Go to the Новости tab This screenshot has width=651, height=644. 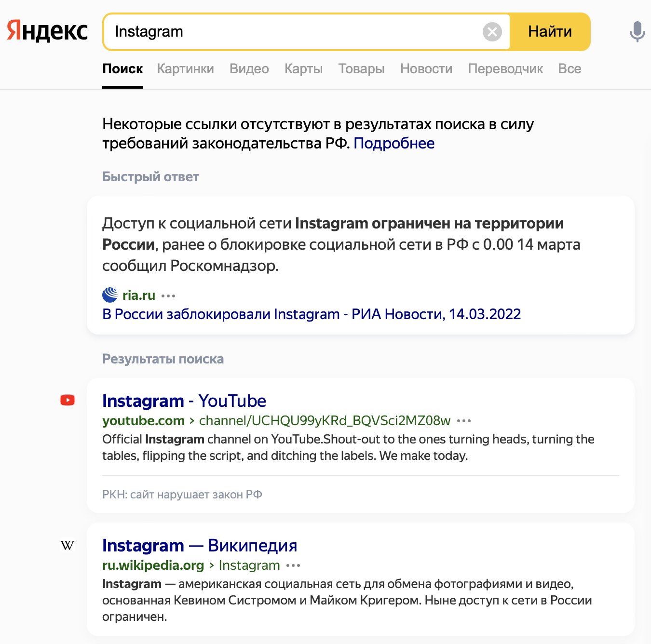tap(426, 69)
